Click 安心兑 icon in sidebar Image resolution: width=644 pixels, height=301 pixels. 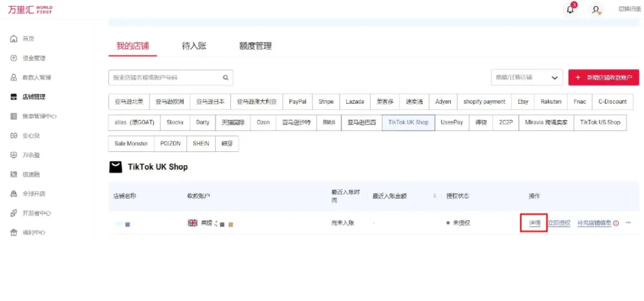point(14,136)
